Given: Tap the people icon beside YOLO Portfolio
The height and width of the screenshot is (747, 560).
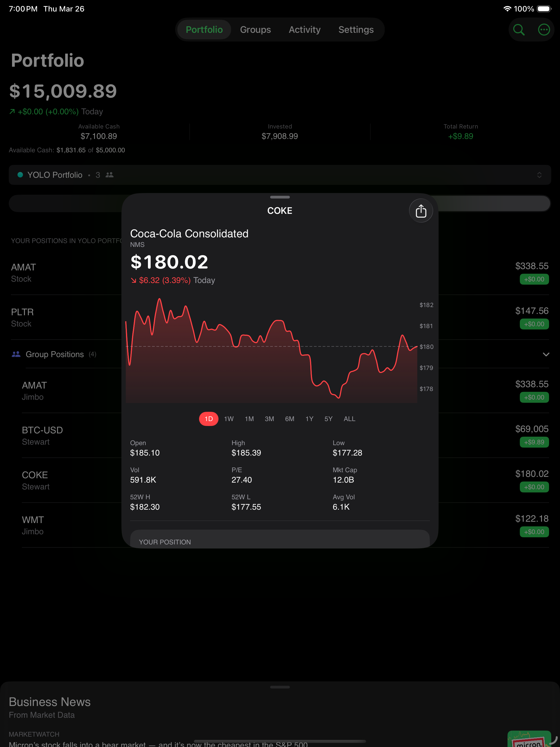Looking at the screenshot, I should pyautogui.click(x=109, y=175).
